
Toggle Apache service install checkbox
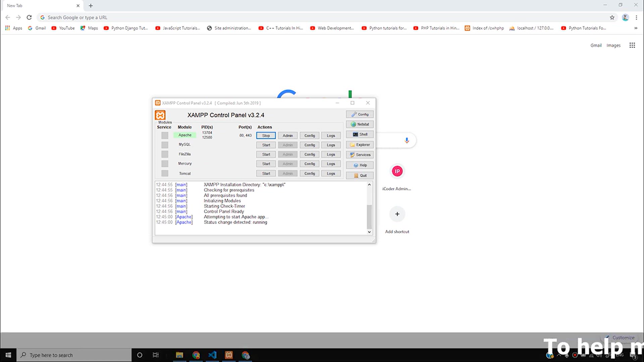[x=165, y=135]
